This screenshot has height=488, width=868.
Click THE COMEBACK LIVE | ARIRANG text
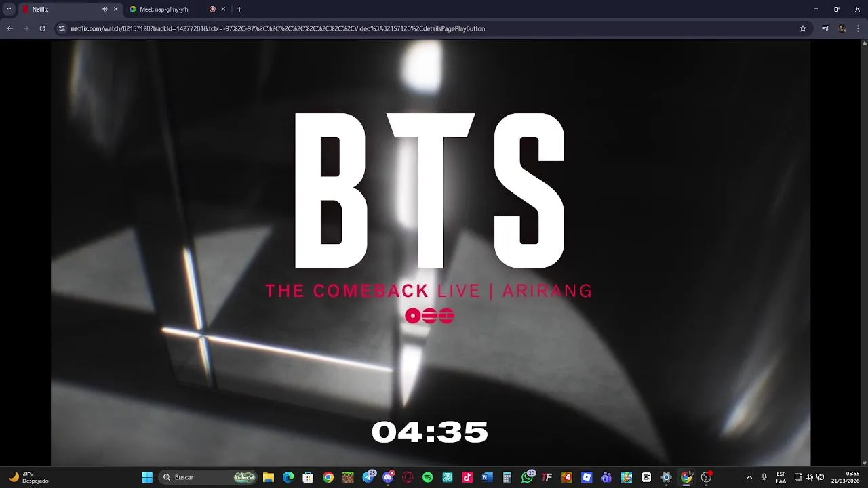pyautogui.click(x=429, y=291)
